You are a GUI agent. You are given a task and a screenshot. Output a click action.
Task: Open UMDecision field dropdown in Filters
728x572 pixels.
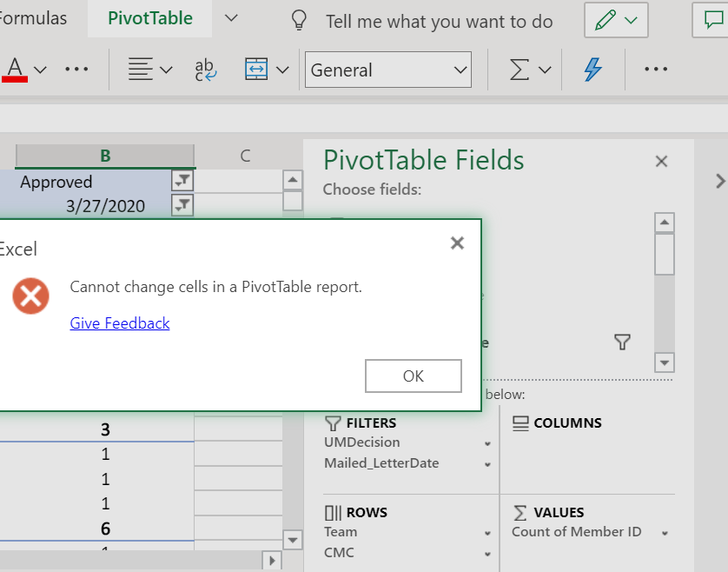click(487, 443)
